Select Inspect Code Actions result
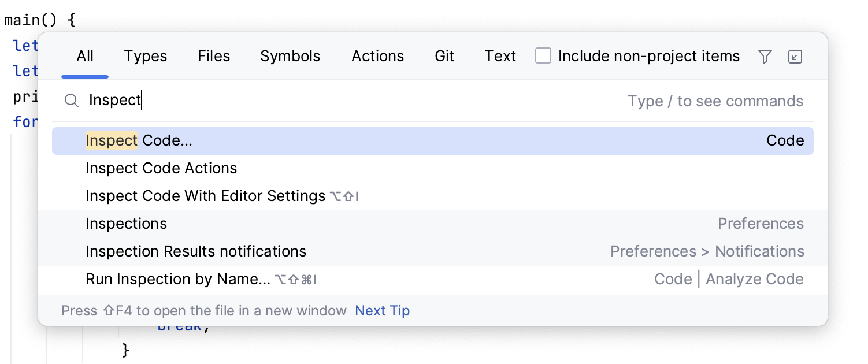Image resolution: width=868 pixels, height=364 pixels. pyautogui.click(x=161, y=168)
